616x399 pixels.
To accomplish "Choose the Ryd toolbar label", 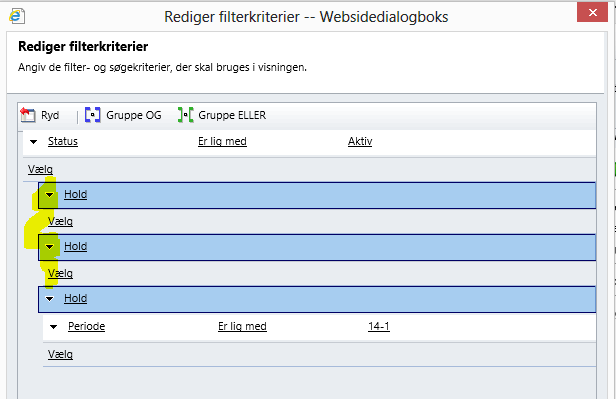I will (x=50, y=115).
